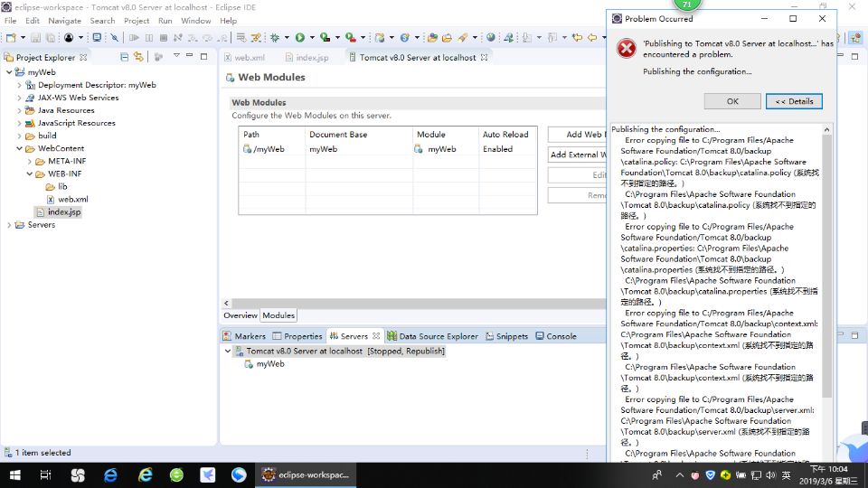
Task: Click the Terminate stop toolbar icon
Action: coord(164,38)
